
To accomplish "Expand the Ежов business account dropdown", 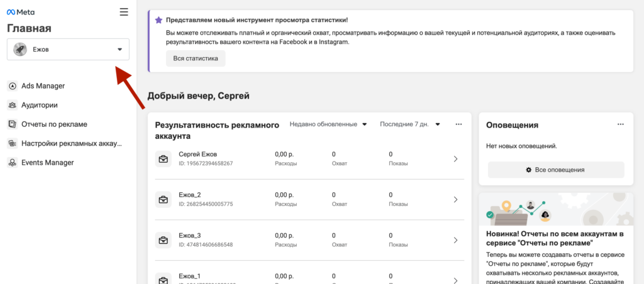I will (119, 50).
